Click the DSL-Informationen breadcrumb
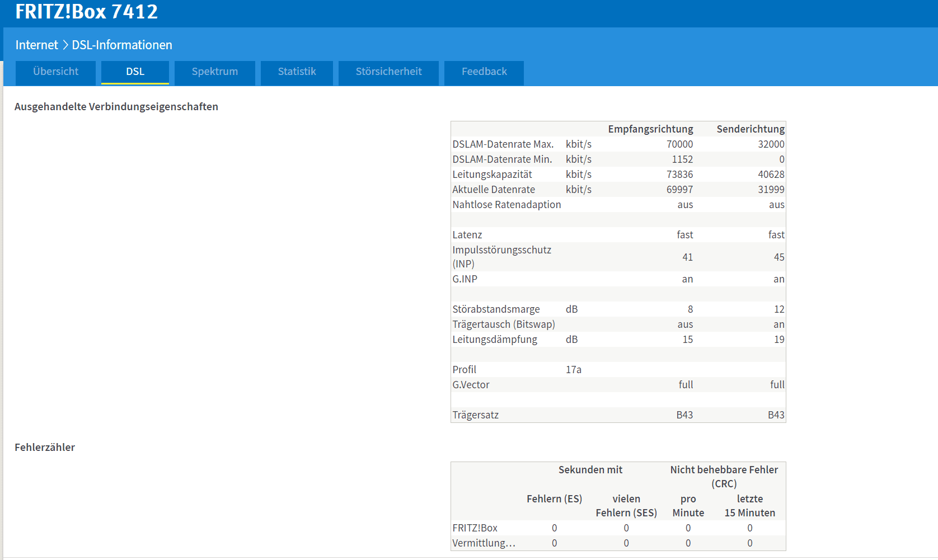 [122, 45]
